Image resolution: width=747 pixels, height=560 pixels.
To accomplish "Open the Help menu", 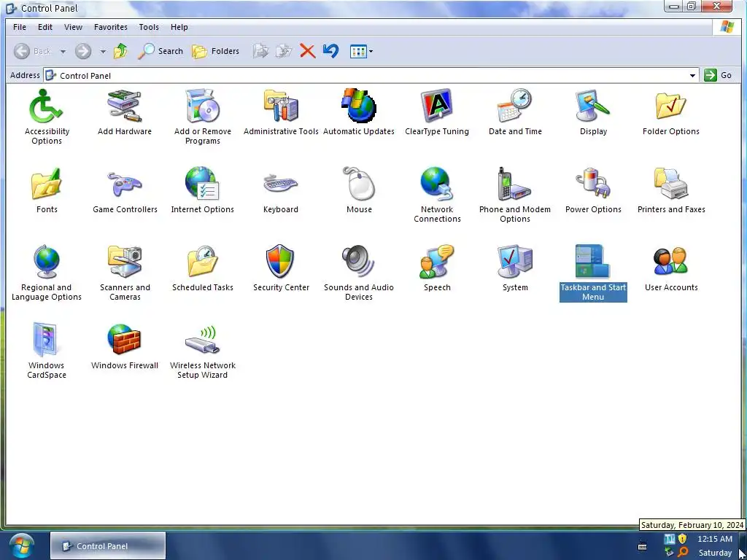I will (179, 27).
